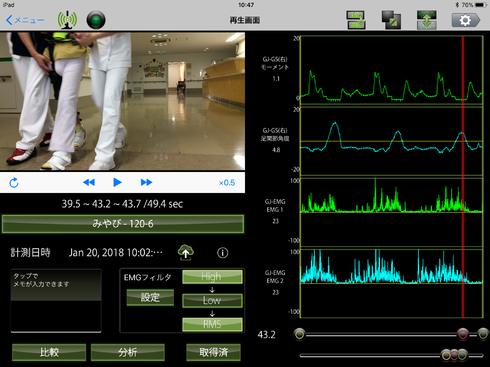
Task: Tap the memo input field
Action: 56,301
